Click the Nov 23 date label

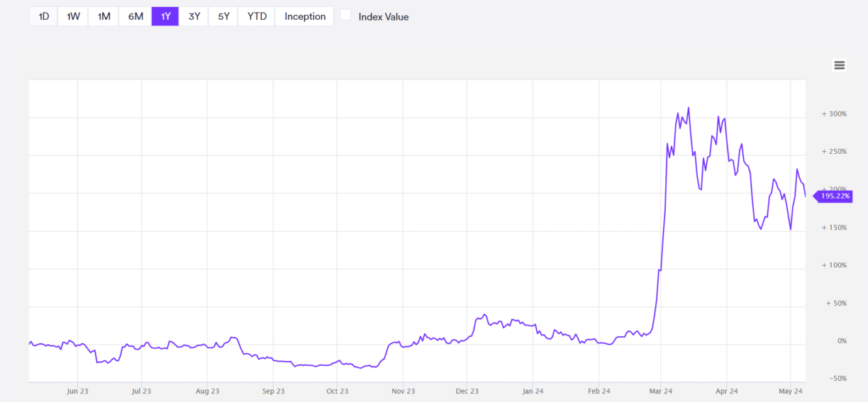pyautogui.click(x=403, y=390)
